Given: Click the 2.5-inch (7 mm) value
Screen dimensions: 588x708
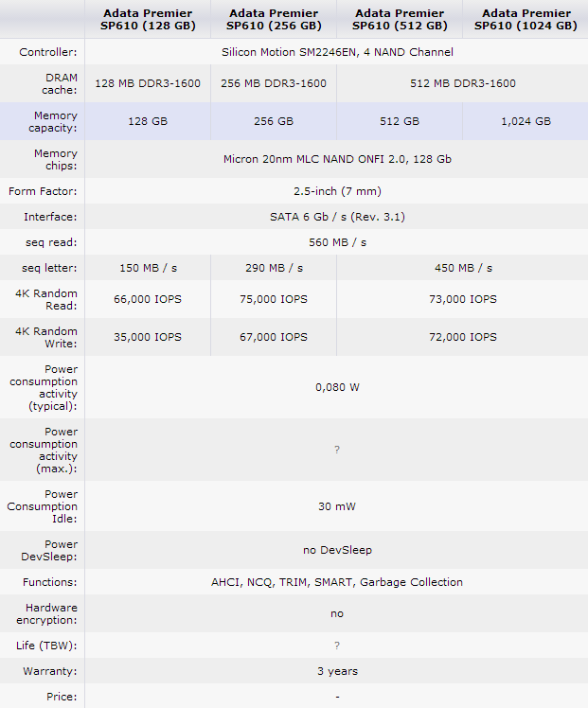Looking at the screenshot, I should click(337, 191).
